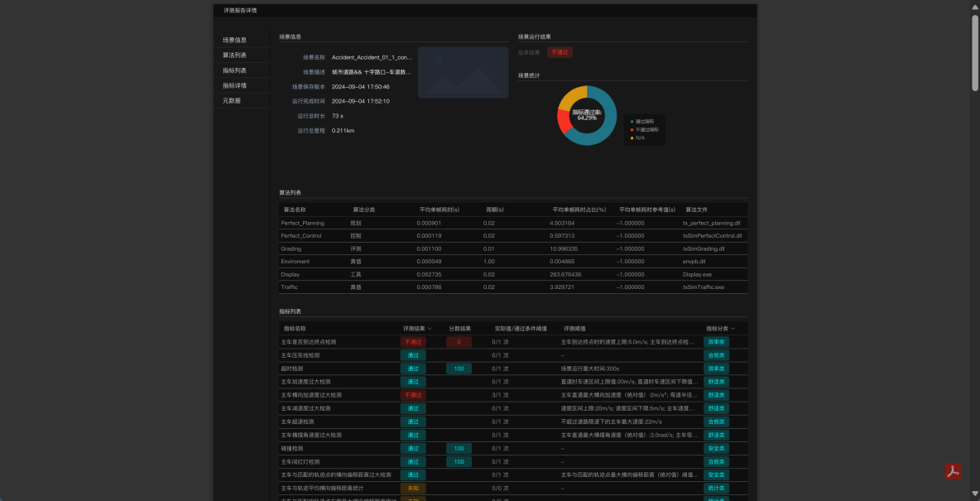Screen dimensions: 980x501
Task: Switch to 元数据 in the sidebar
Action: (x=232, y=100)
